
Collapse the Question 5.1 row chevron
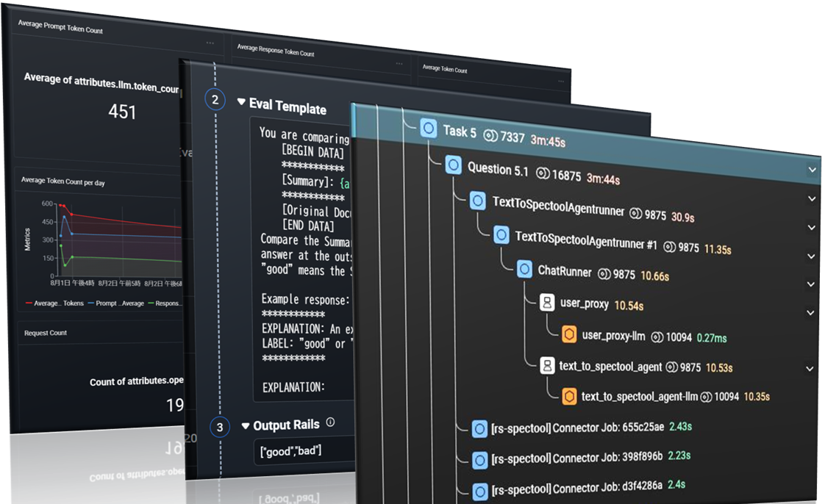[813, 170]
